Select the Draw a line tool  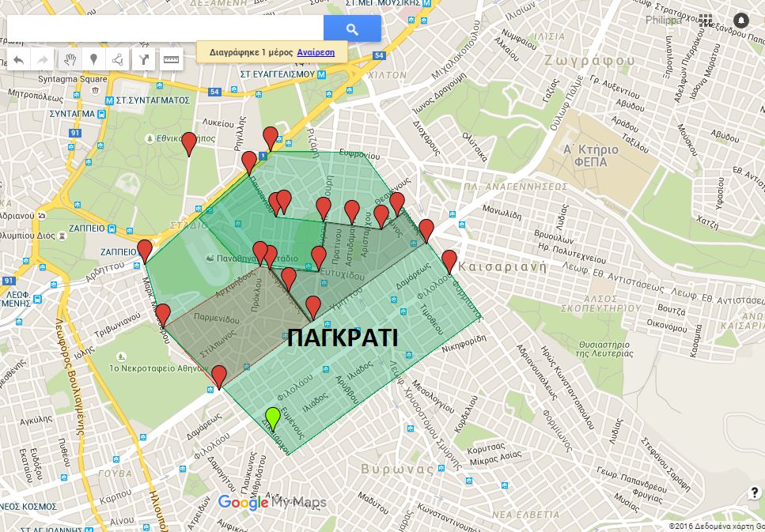pos(117,59)
